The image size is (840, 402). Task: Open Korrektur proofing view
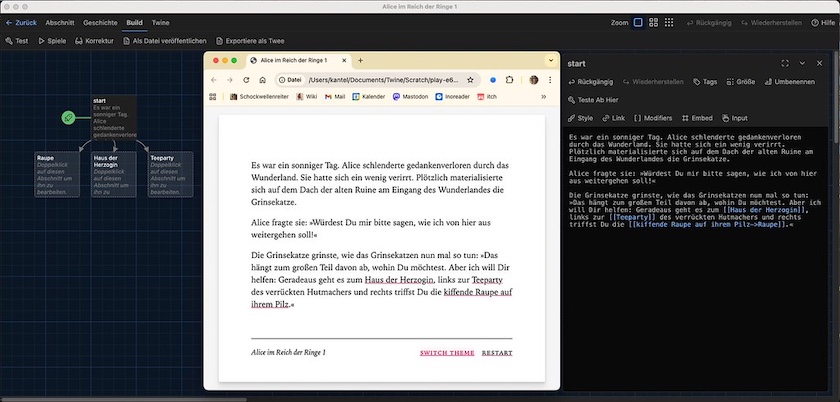[x=94, y=41]
